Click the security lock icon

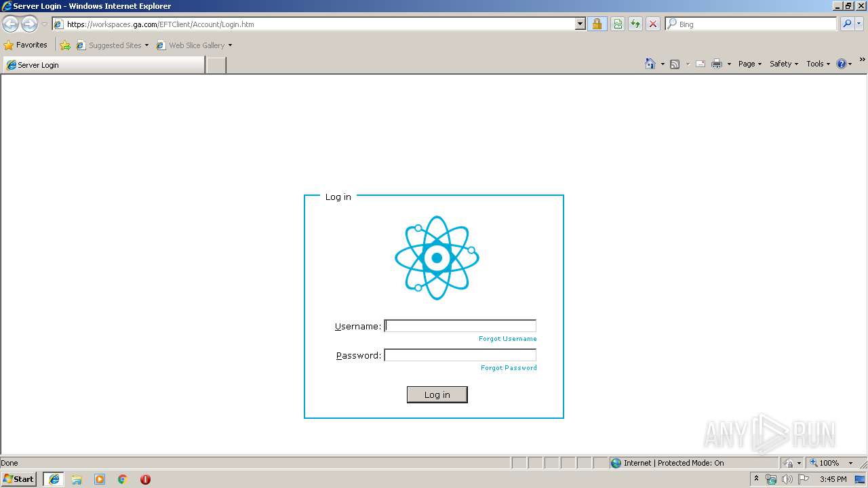[597, 24]
